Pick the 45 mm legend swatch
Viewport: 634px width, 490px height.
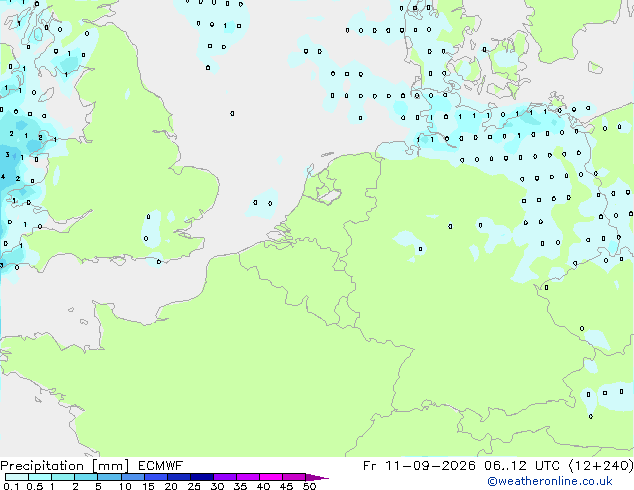coord(294,477)
